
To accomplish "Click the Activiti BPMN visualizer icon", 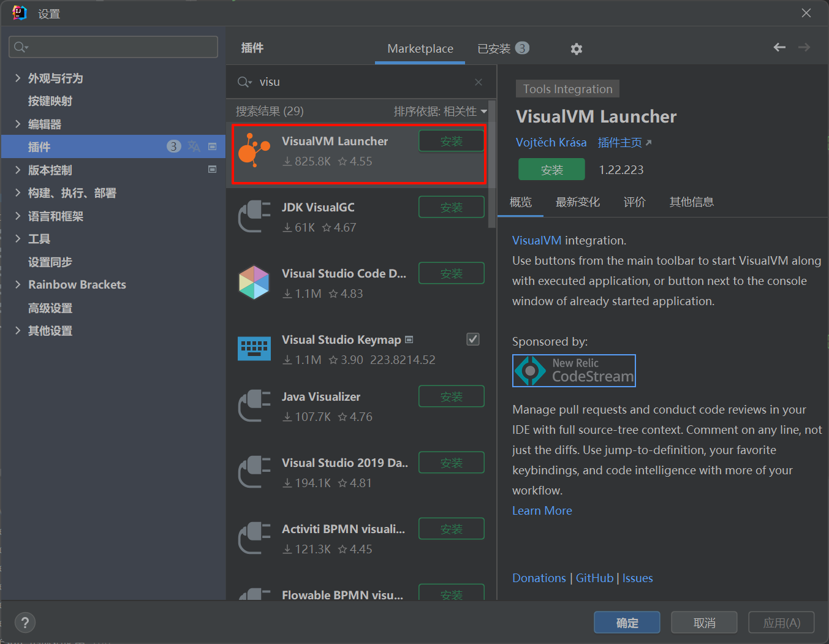I will click(x=254, y=538).
